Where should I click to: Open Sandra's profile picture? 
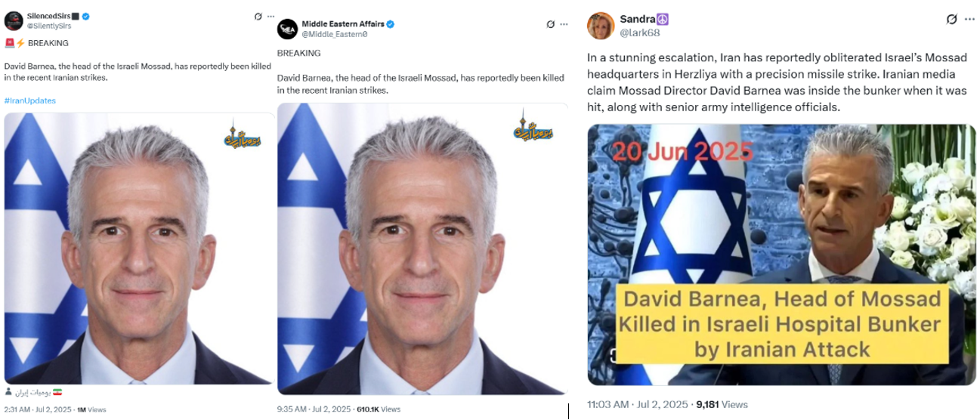point(601,26)
